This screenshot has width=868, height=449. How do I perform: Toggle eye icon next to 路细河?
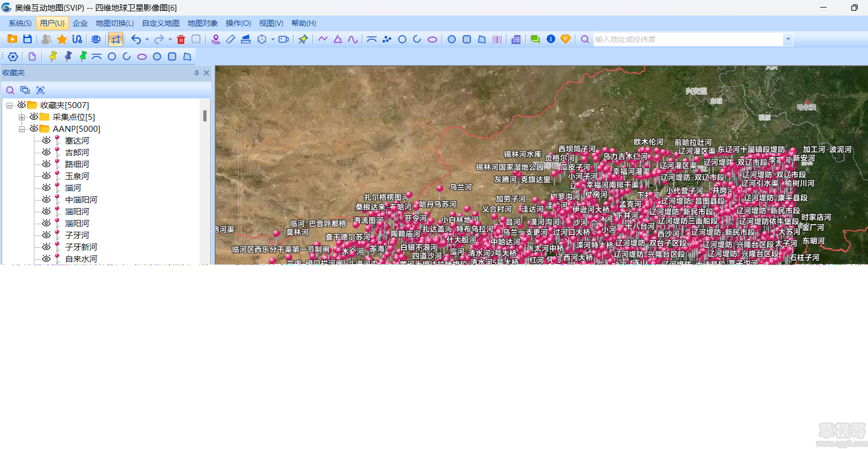46,164
